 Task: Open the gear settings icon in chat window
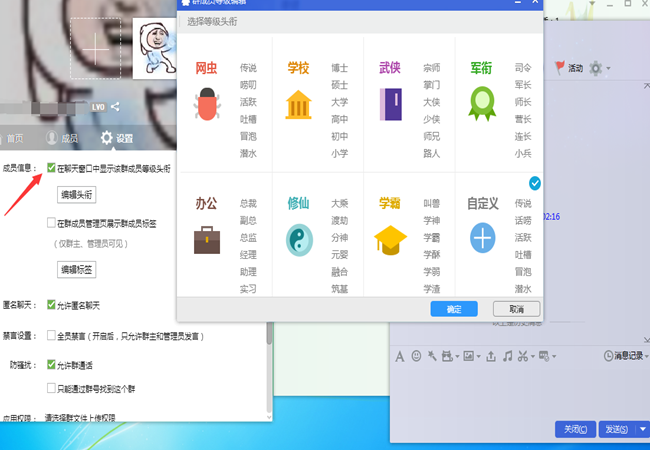pyautogui.click(x=596, y=68)
